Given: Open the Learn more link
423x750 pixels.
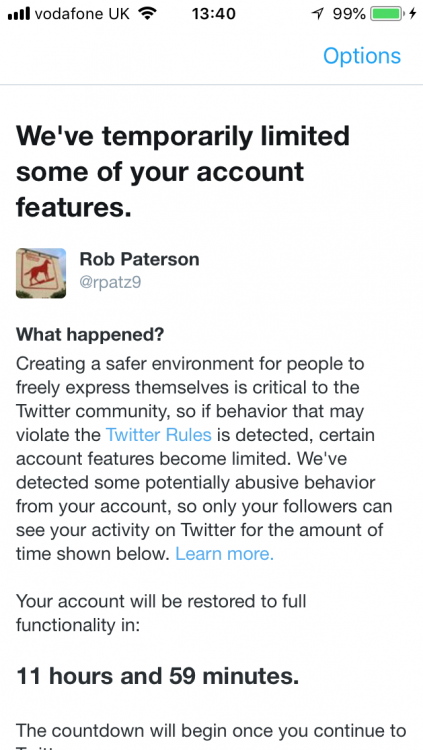Looking at the screenshot, I should point(224,554).
